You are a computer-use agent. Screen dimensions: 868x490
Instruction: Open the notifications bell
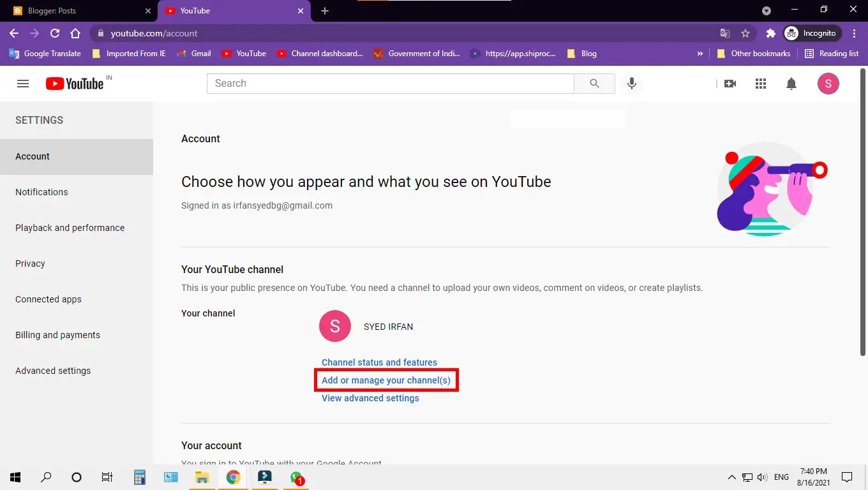click(x=791, y=84)
